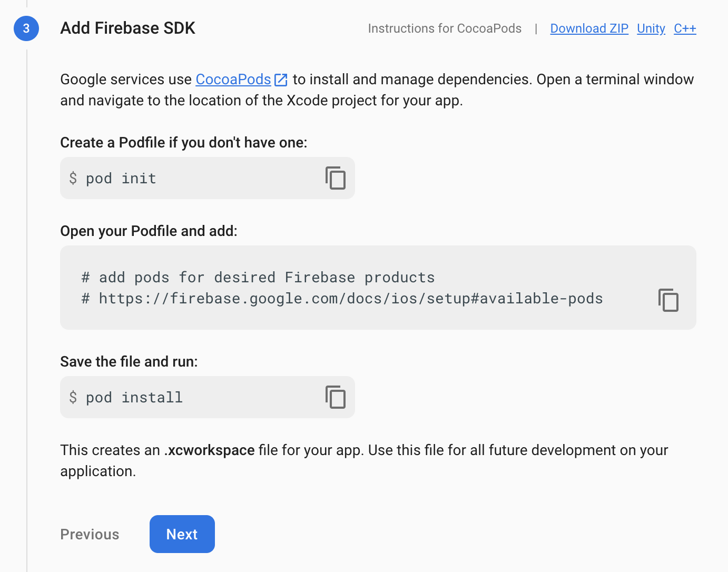Open the CocoaPods link

tap(233, 80)
